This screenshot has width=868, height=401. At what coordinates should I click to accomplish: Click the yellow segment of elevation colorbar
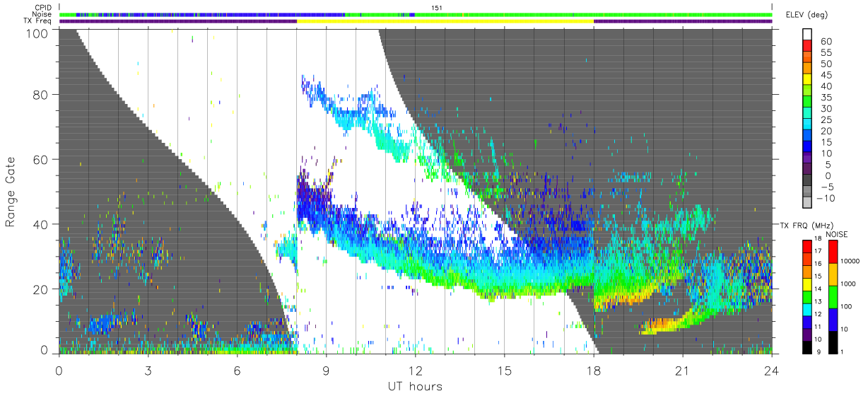point(809,81)
